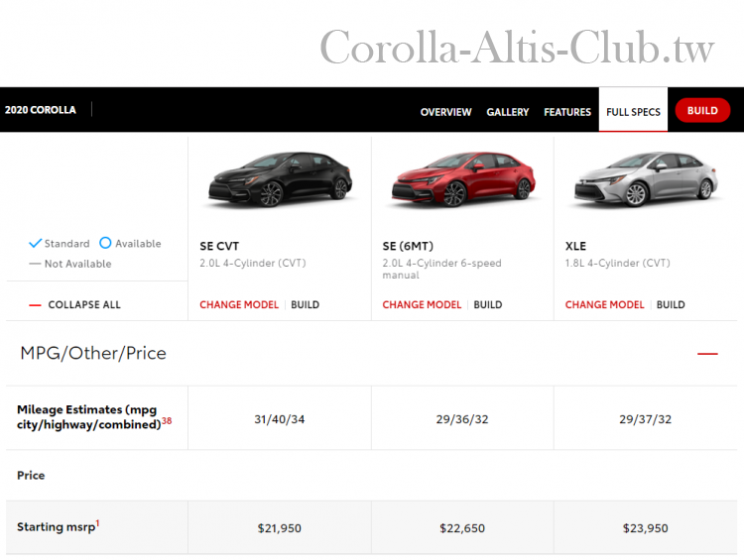The height and width of the screenshot is (560, 744).
Task: Click the red SE (6MT) car image
Action: tap(462, 180)
